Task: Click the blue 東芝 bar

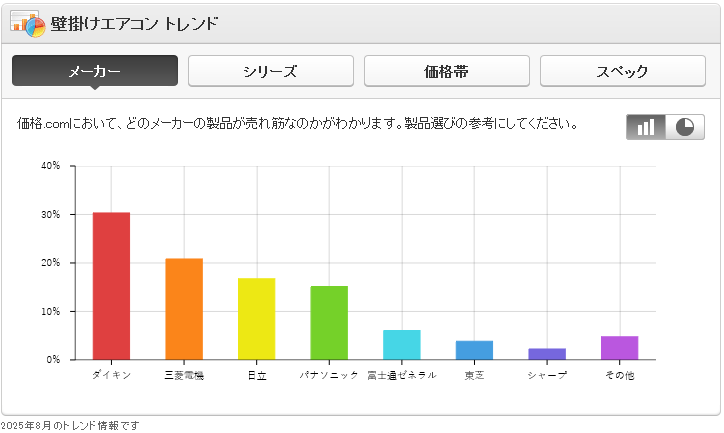Action: click(474, 350)
